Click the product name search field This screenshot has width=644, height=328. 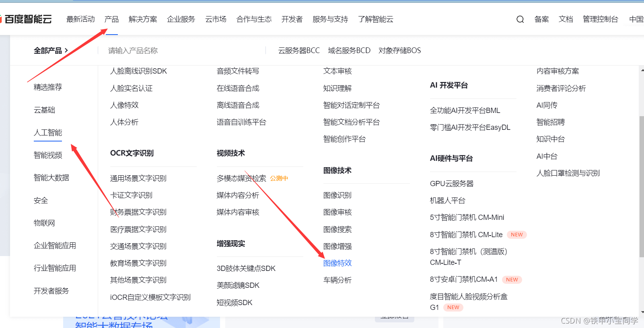pos(181,51)
